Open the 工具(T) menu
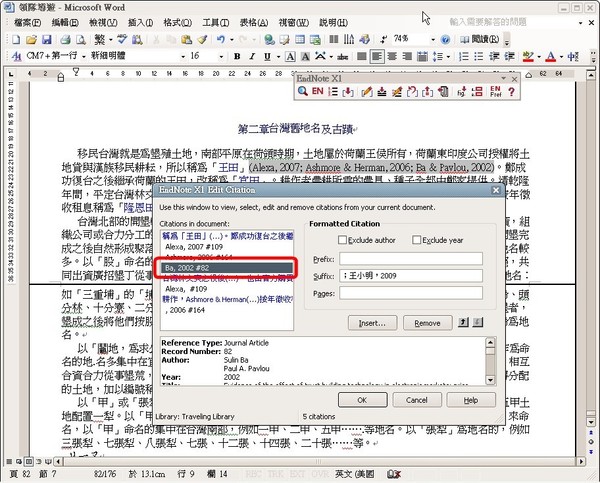 [216, 23]
